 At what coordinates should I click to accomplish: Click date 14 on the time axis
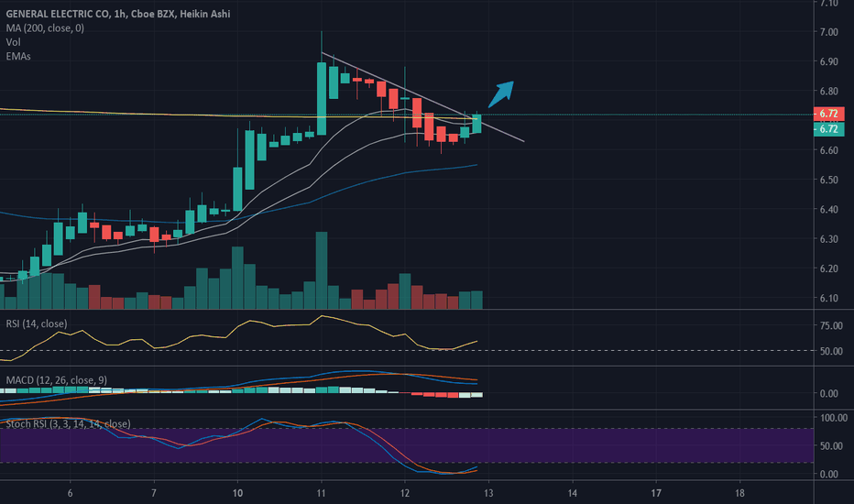[573, 493]
